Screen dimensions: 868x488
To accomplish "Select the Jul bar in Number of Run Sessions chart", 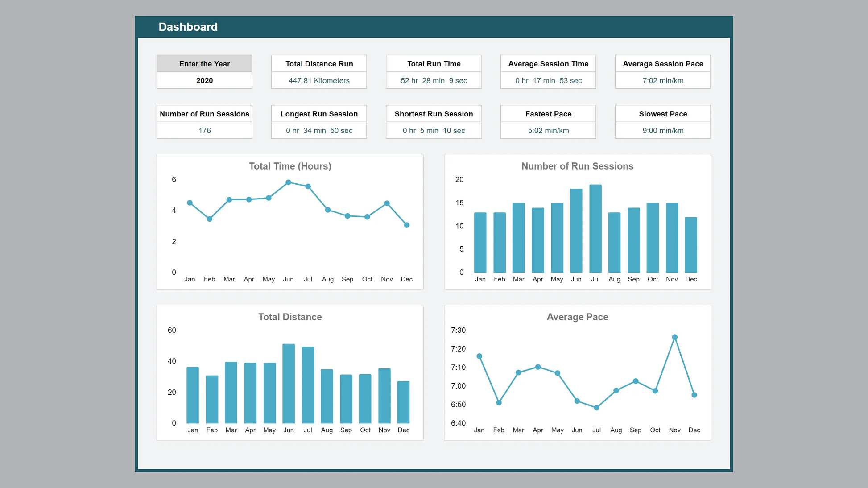I will click(x=595, y=228).
